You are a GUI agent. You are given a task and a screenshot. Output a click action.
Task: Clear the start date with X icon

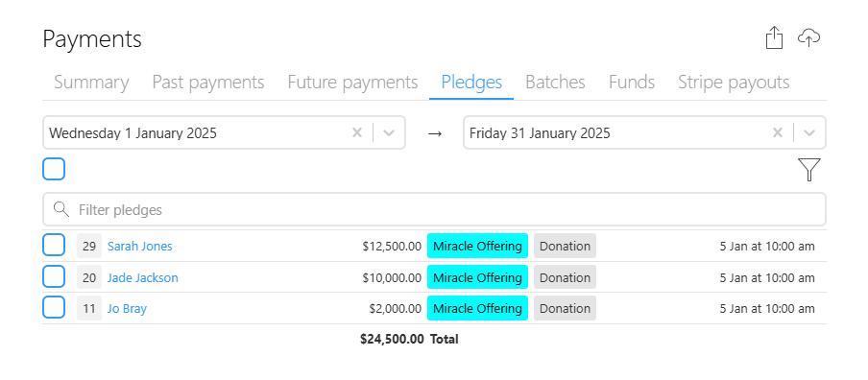[x=357, y=132]
